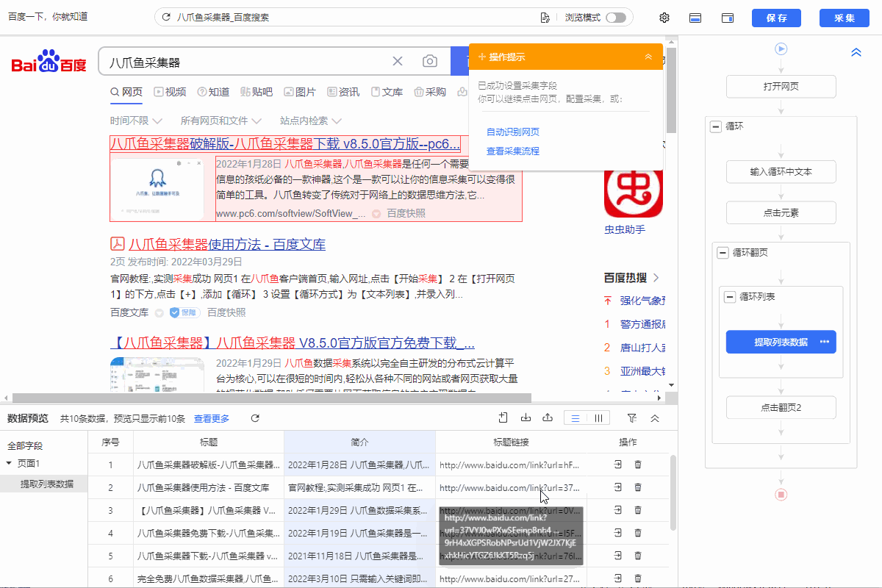Collapse the 循环翻页 box with minus
Viewport: 882px width, 588px height.
coord(723,252)
